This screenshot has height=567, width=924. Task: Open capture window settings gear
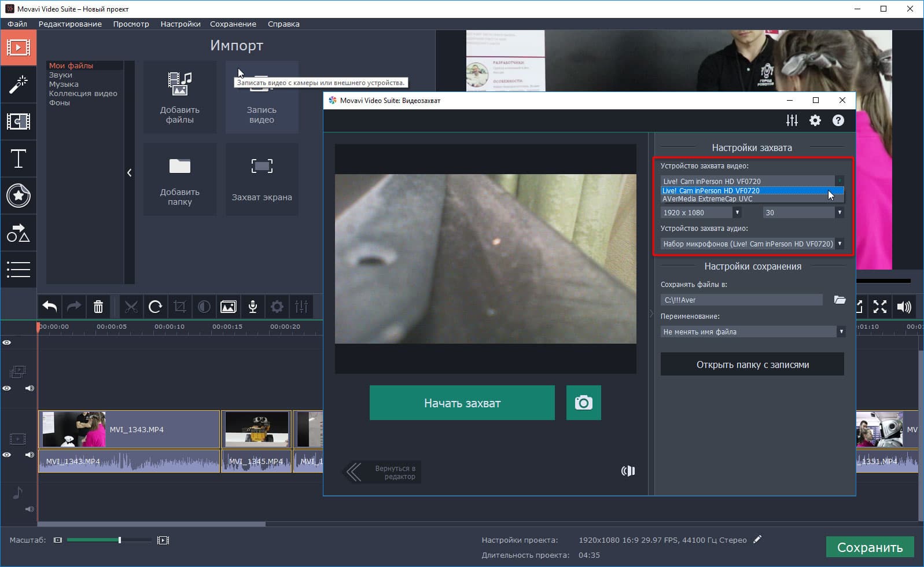(x=815, y=120)
